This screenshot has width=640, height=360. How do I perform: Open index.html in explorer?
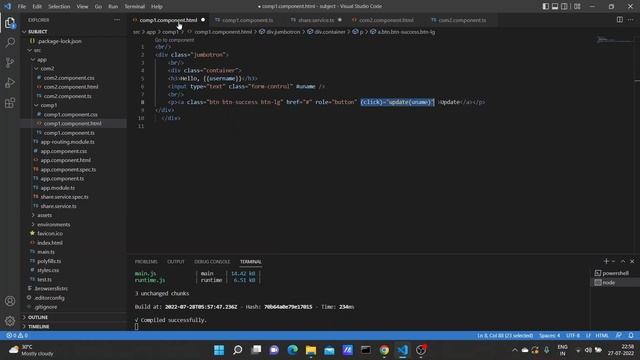click(50, 243)
